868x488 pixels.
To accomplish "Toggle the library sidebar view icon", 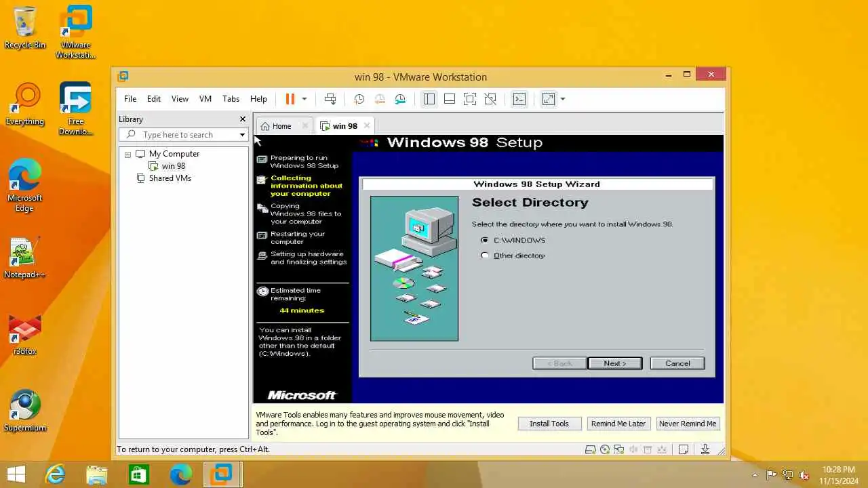I will (x=429, y=99).
